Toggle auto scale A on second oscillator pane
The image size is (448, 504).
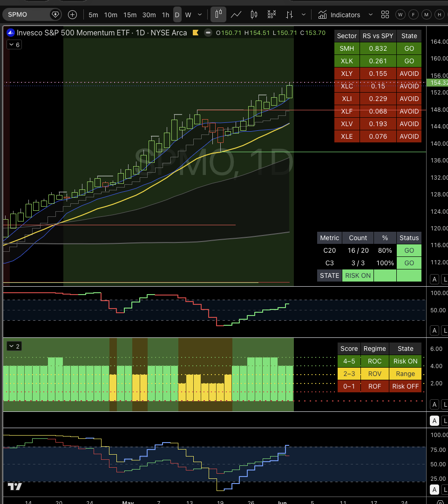click(434, 330)
